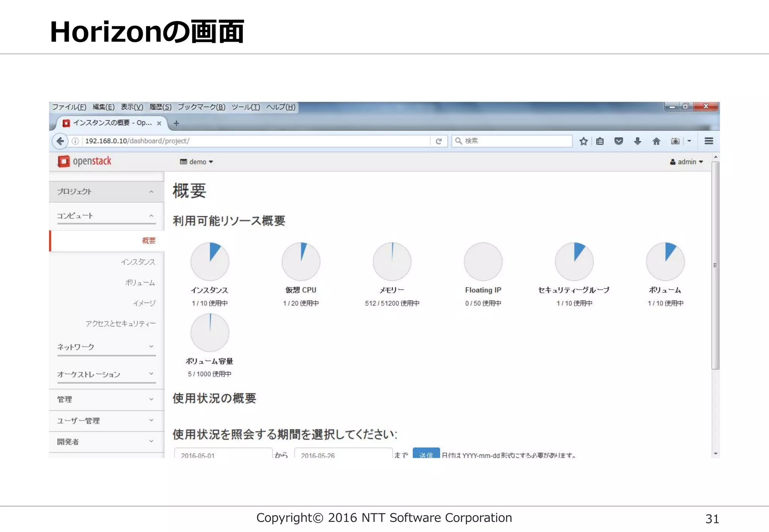Click the scrollbar up arrow
769x532 pixels.
pos(715,157)
